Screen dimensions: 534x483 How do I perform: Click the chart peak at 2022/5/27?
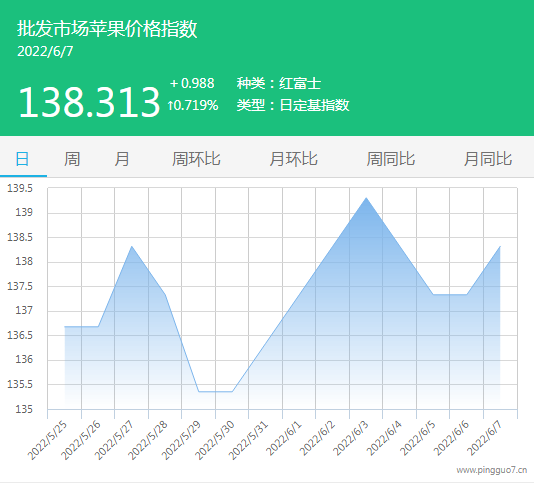pyautogui.click(x=132, y=246)
